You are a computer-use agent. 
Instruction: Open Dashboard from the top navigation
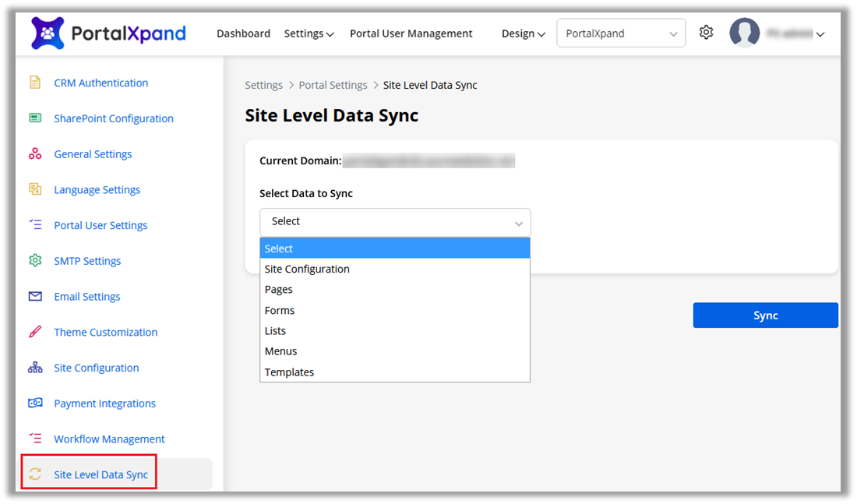point(243,33)
